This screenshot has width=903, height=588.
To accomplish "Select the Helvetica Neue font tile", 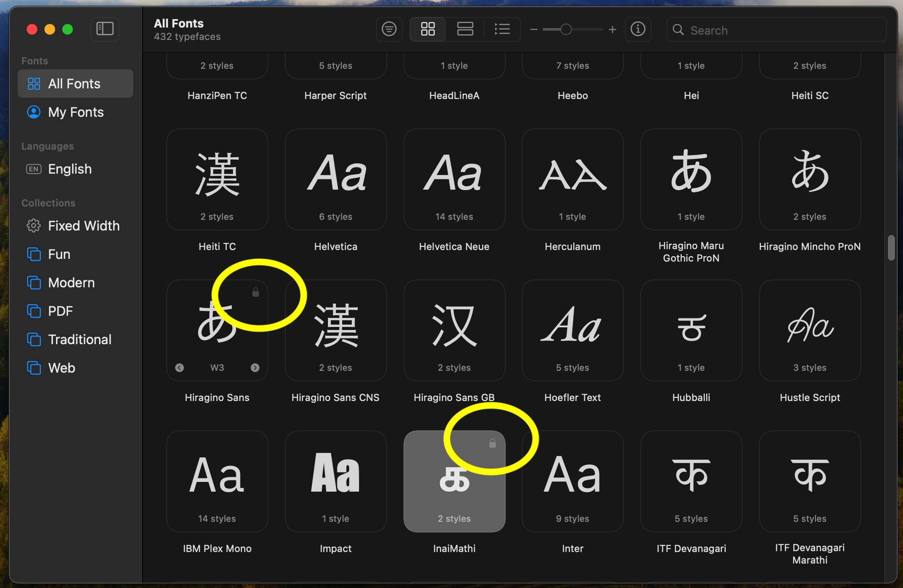I will click(x=454, y=180).
